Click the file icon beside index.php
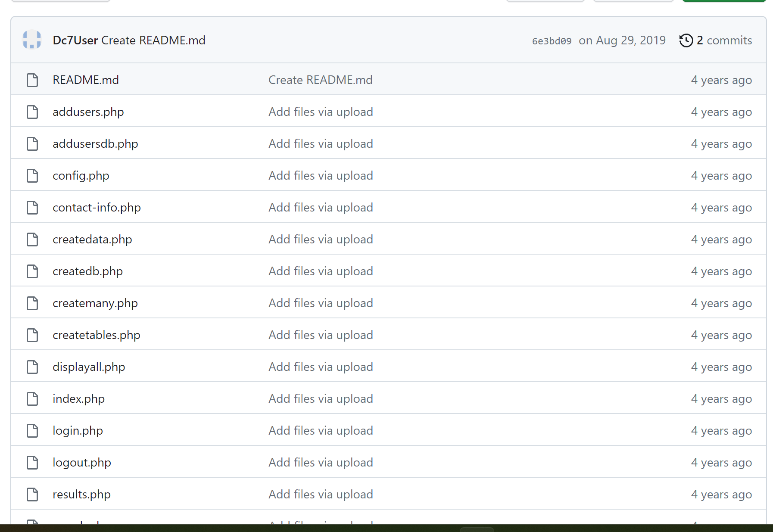 32,399
